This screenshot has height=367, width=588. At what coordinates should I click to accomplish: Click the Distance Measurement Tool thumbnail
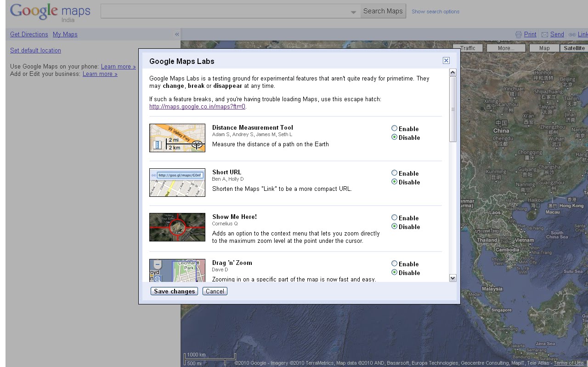click(177, 138)
